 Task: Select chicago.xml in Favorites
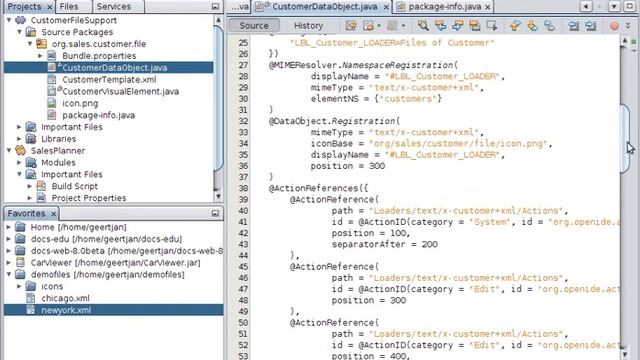(x=65, y=298)
